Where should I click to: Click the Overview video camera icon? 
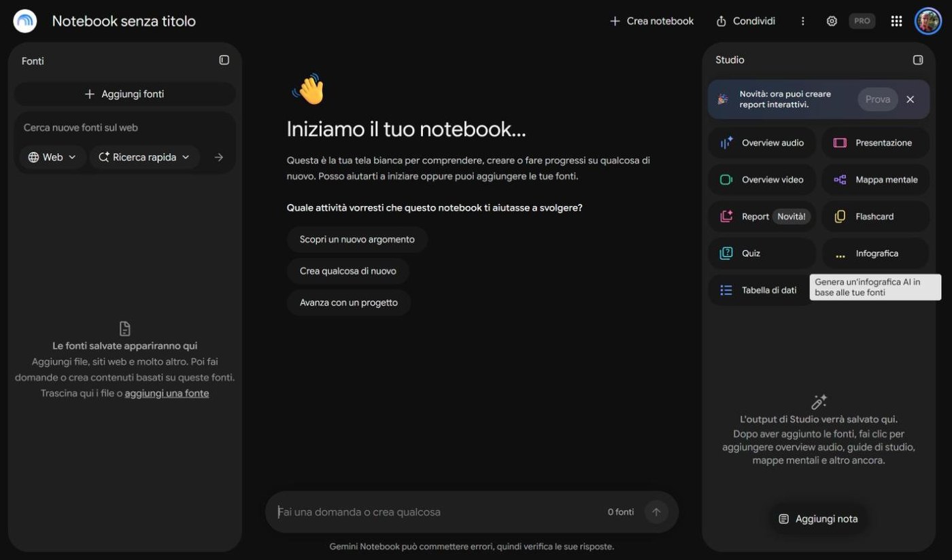(726, 179)
